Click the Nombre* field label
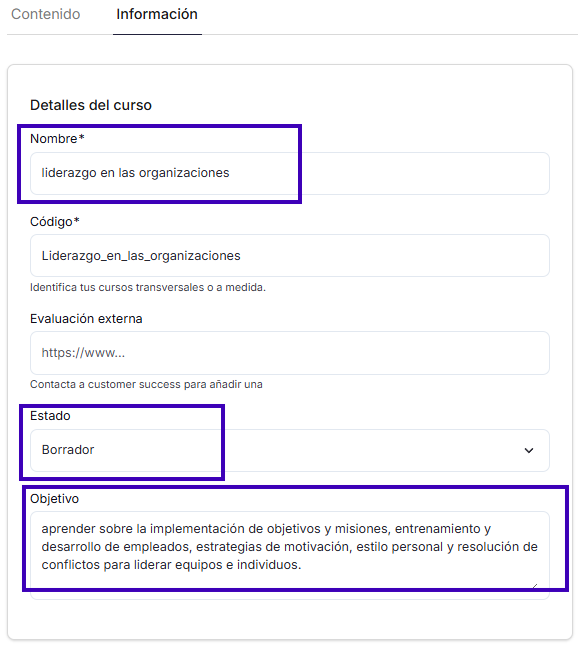The image size is (578, 645). [57, 139]
